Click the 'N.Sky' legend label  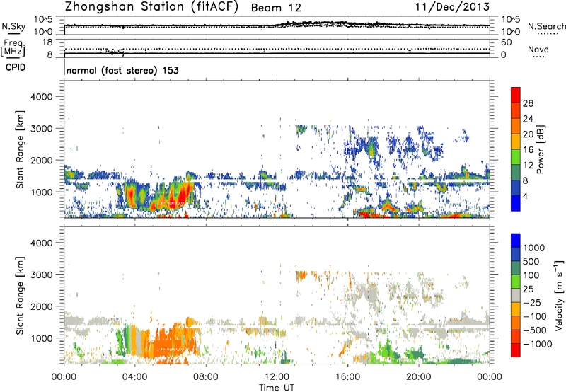pos(13,26)
